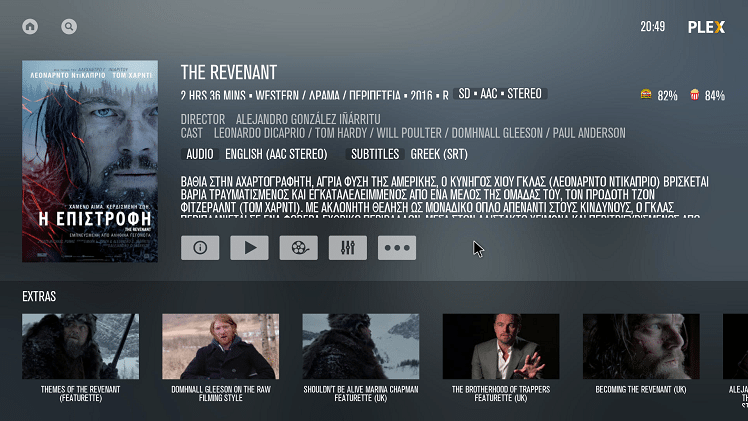Open director Alejandro González Iñárritu link
The height and width of the screenshot is (421, 748).
(308, 119)
